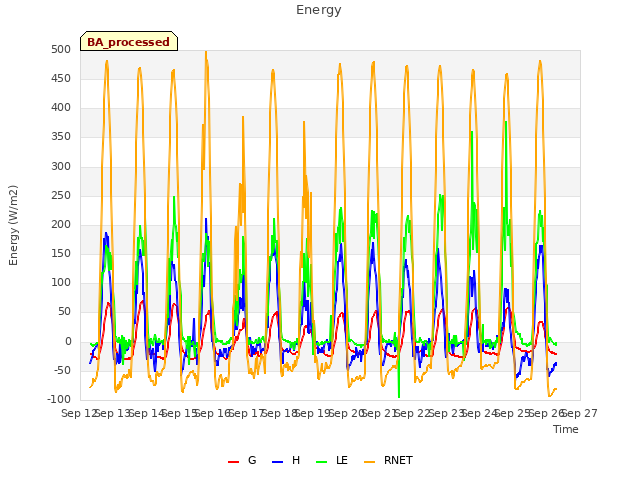Viewport: 640px width, 480px height.
Task: Click the 400 y-axis tick label
Action: tap(61, 108)
